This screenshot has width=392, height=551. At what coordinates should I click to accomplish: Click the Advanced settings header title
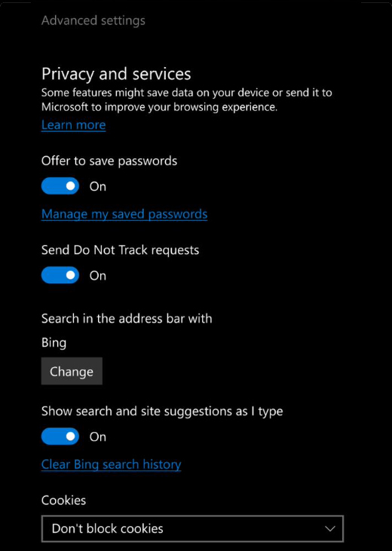tap(93, 21)
